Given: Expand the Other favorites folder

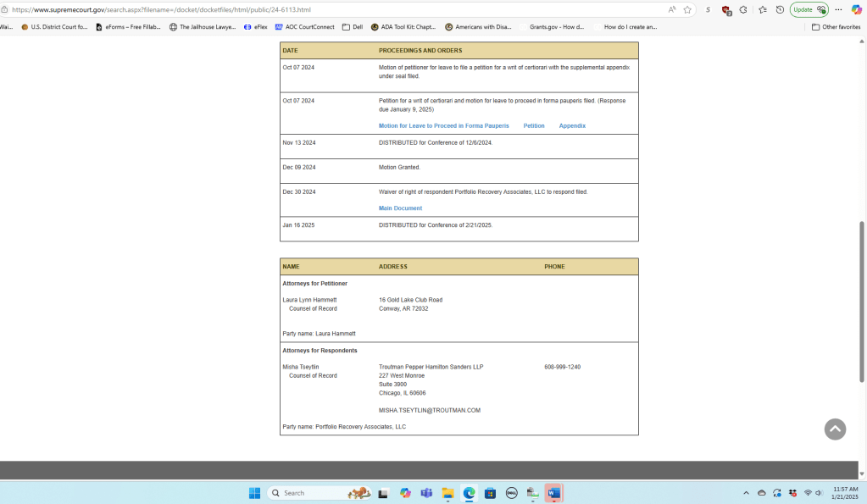Looking at the screenshot, I should [x=836, y=26].
